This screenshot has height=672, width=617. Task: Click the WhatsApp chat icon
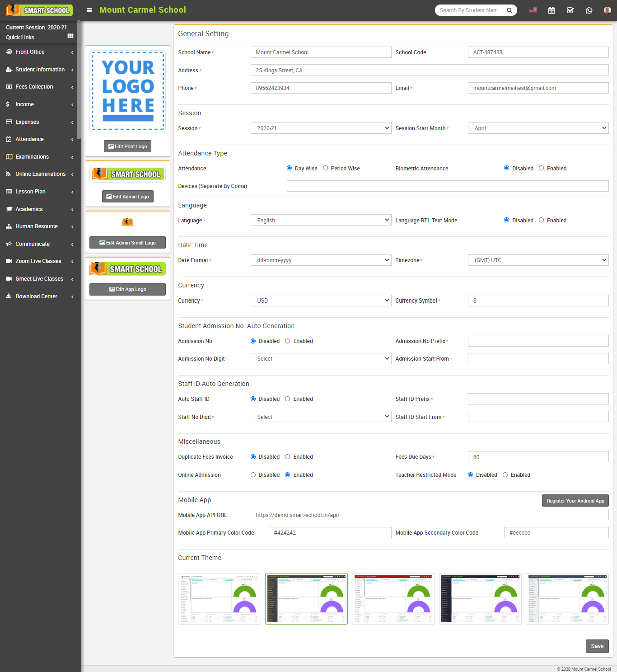click(x=589, y=10)
